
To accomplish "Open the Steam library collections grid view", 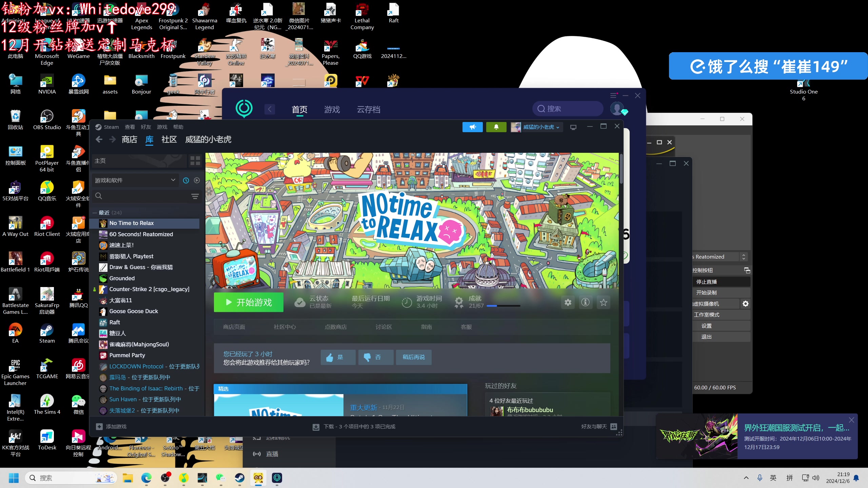I will click(x=195, y=161).
